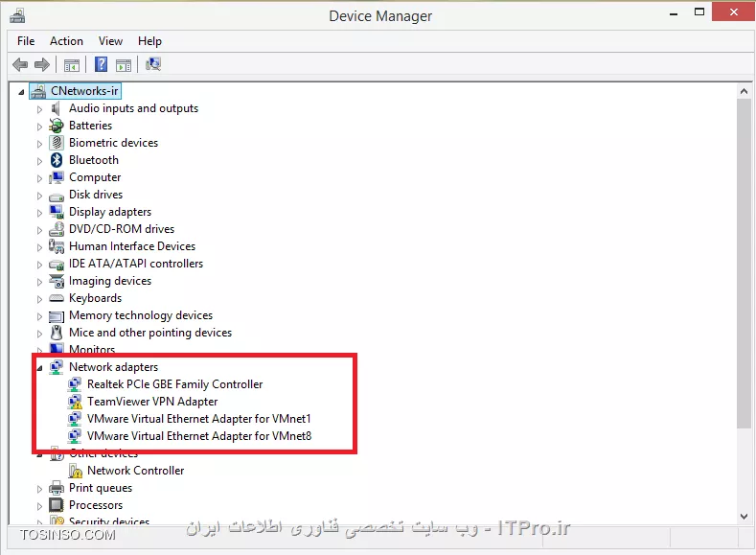Click the Imaging devices camera icon
The width and height of the screenshot is (756, 555).
coord(57,281)
